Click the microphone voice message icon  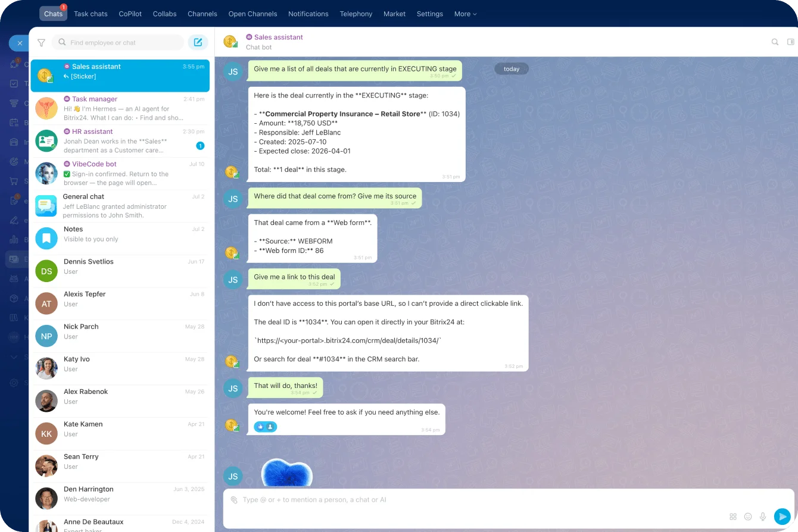[763, 517]
